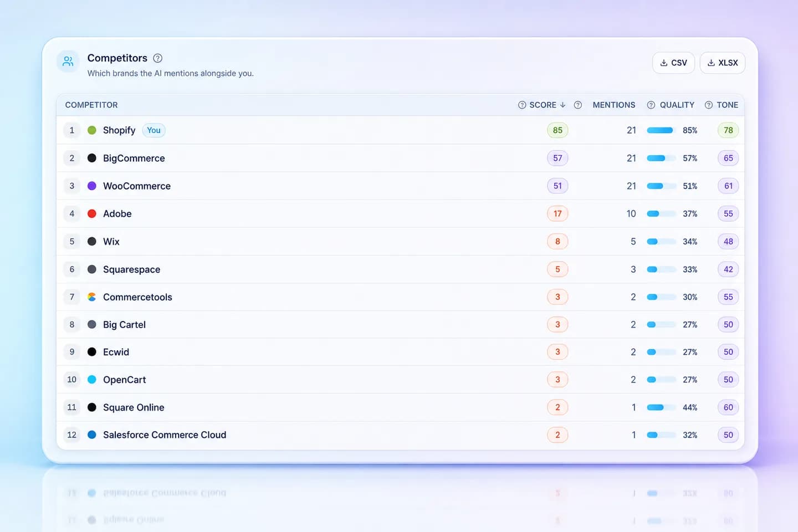Click Squarespace's tone badge 42
This screenshot has height=532, width=798.
[x=728, y=269]
